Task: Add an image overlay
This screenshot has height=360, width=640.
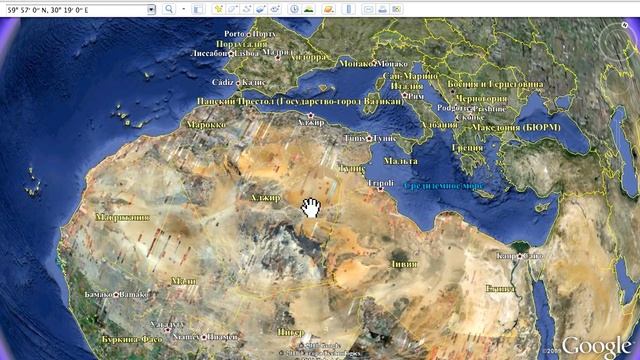Action: pyautogui.click(x=261, y=9)
